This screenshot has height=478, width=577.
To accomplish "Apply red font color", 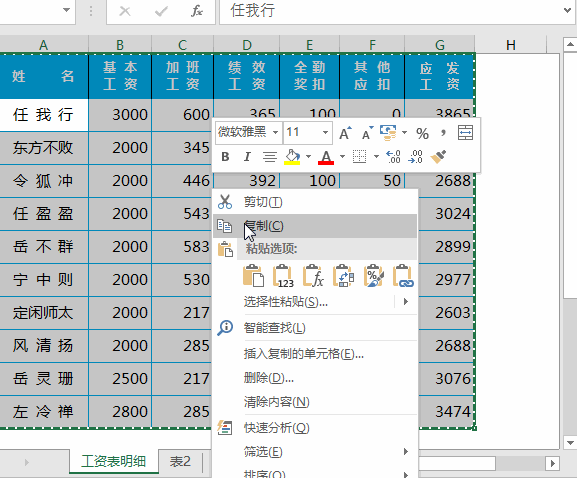I will (x=326, y=157).
